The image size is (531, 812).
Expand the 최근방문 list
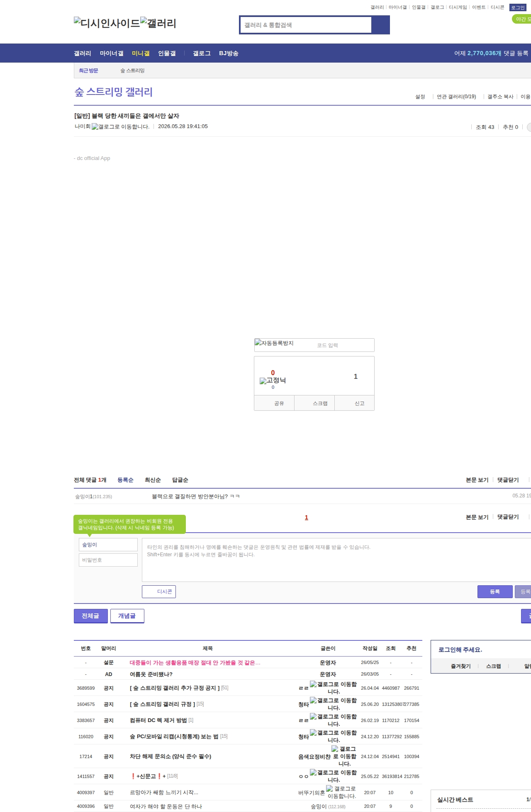pyautogui.click(x=88, y=70)
